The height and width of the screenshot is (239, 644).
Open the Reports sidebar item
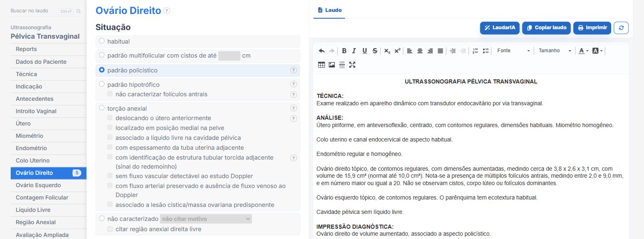[48, 49]
